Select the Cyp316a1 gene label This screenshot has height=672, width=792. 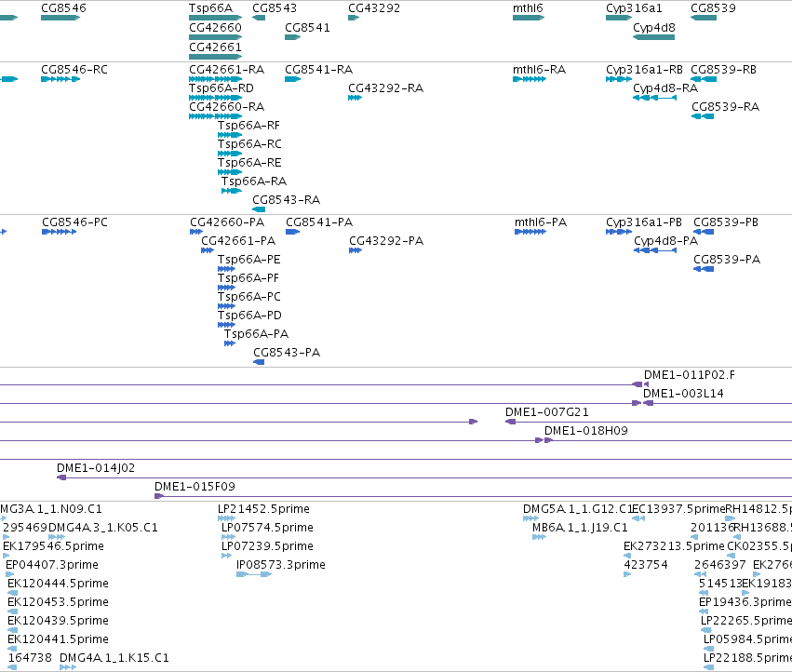coord(634,8)
